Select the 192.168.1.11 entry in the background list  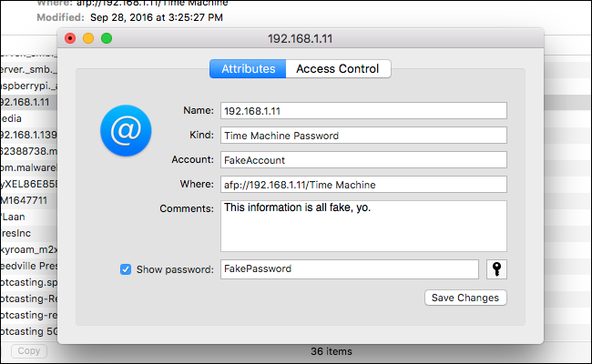(x=27, y=101)
